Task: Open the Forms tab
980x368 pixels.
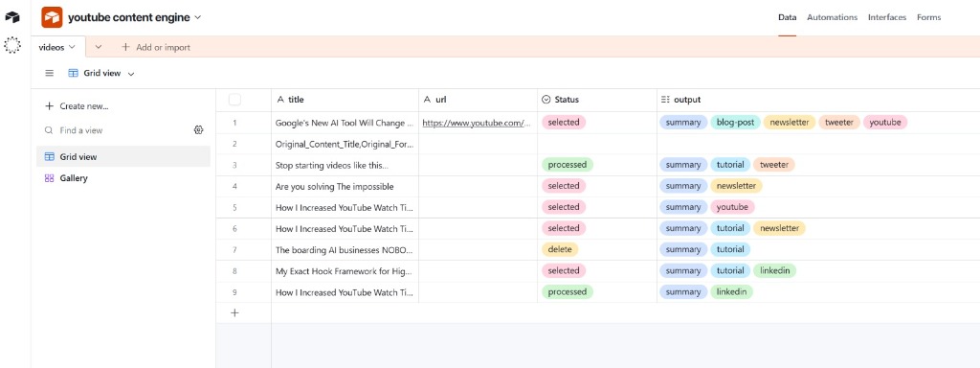Action: click(x=928, y=17)
